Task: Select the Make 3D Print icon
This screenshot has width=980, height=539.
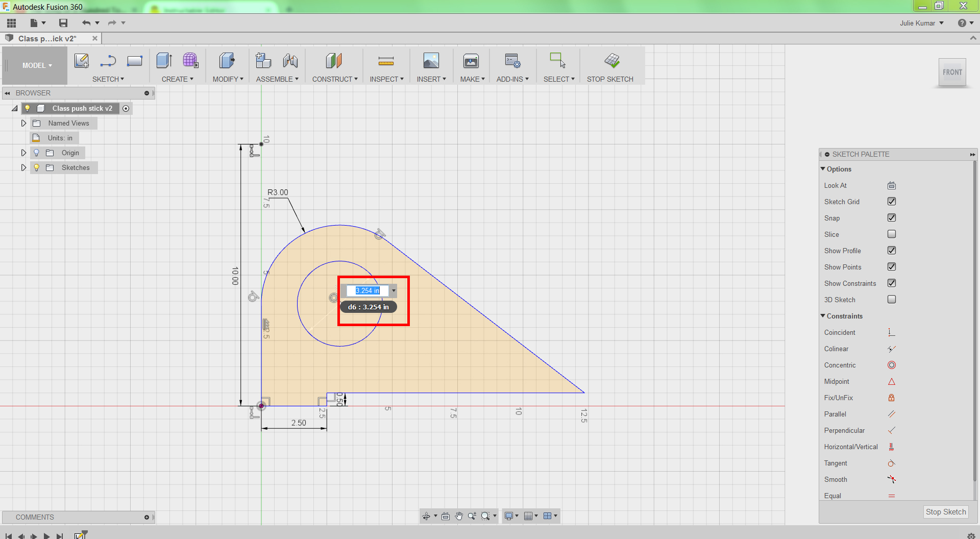Action: pos(471,61)
